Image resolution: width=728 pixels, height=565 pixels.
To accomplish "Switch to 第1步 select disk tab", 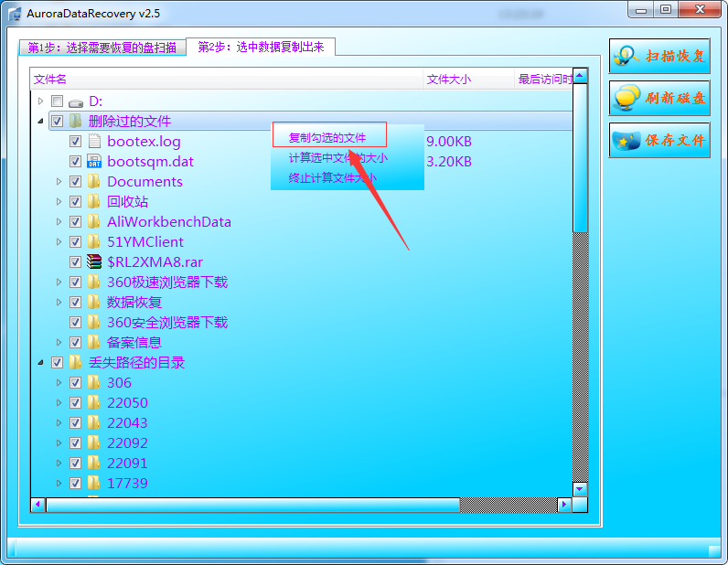I will pos(102,48).
